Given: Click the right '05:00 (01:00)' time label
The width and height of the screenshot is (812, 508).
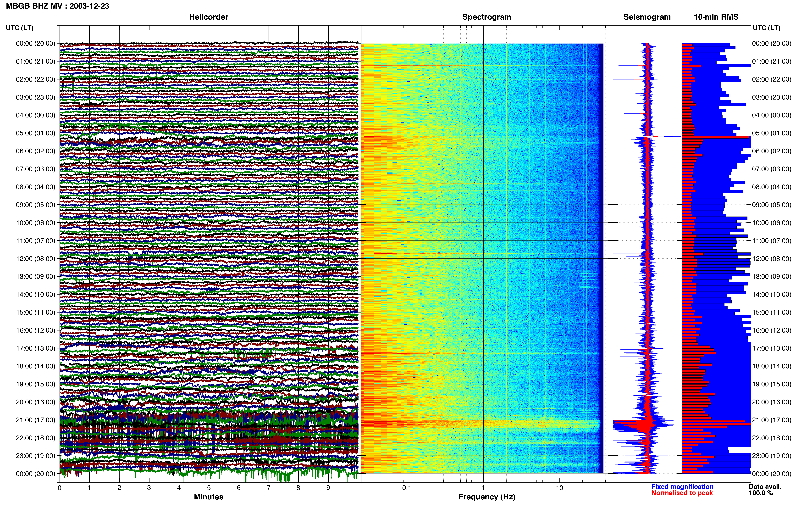Looking at the screenshot, I should (x=772, y=133).
